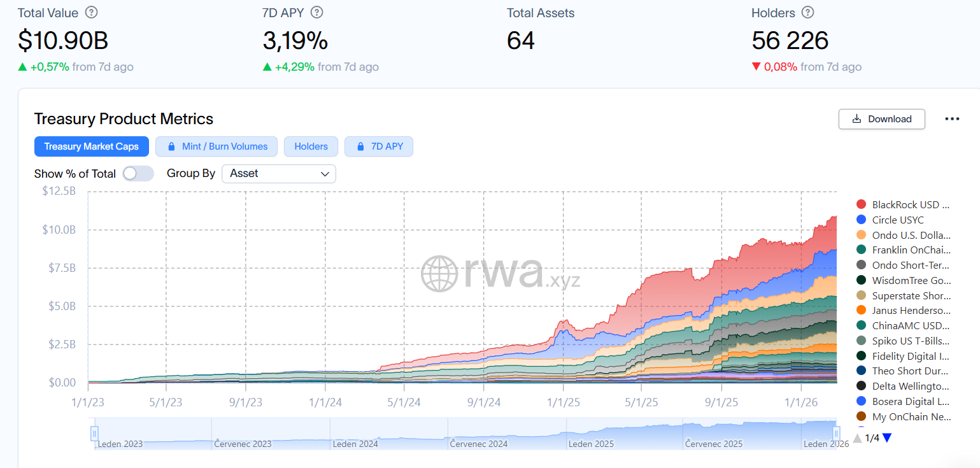Screen dimensions: 980x468
Task: Click the left range slider handle
Action: point(94,434)
